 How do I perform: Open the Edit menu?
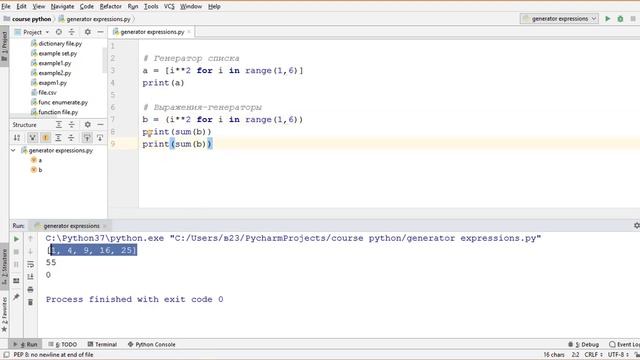coord(21,7)
